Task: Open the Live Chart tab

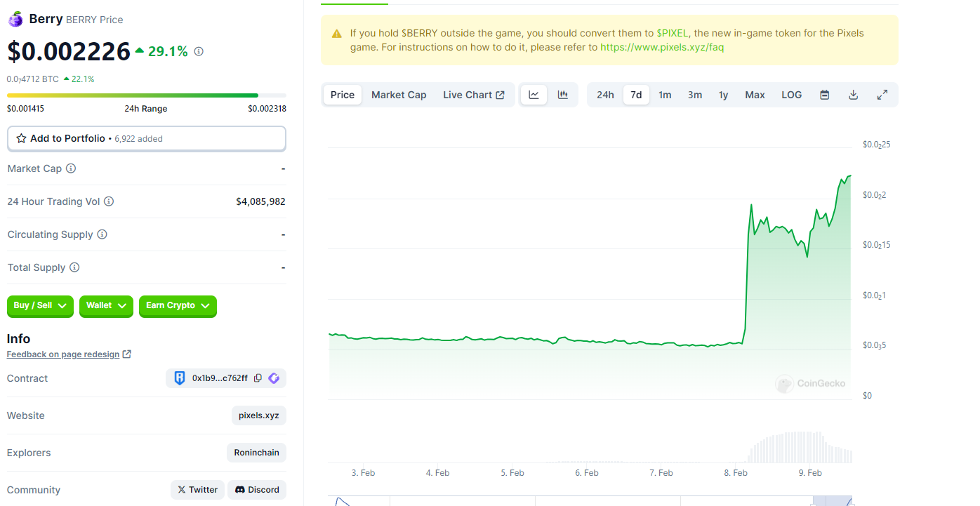Action: 473,95
